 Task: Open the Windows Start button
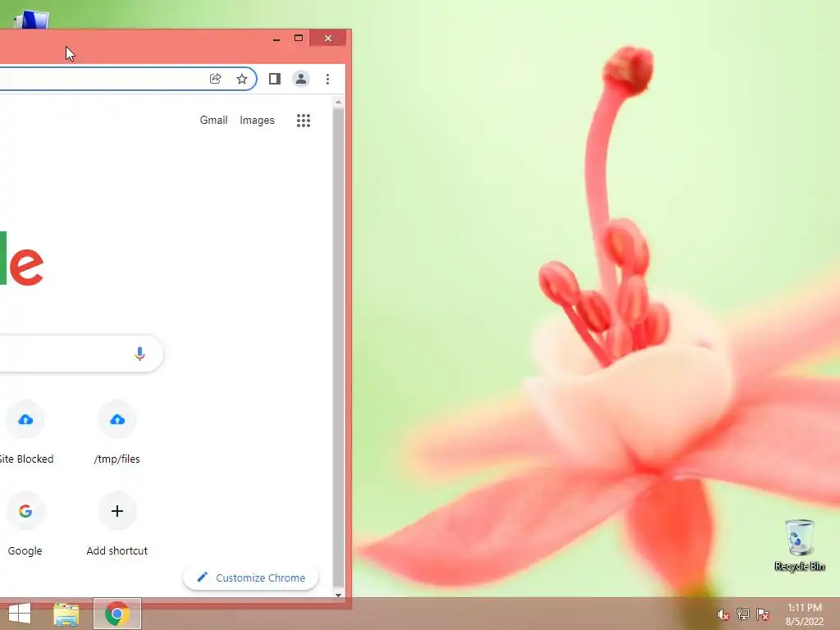(x=20, y=614)
